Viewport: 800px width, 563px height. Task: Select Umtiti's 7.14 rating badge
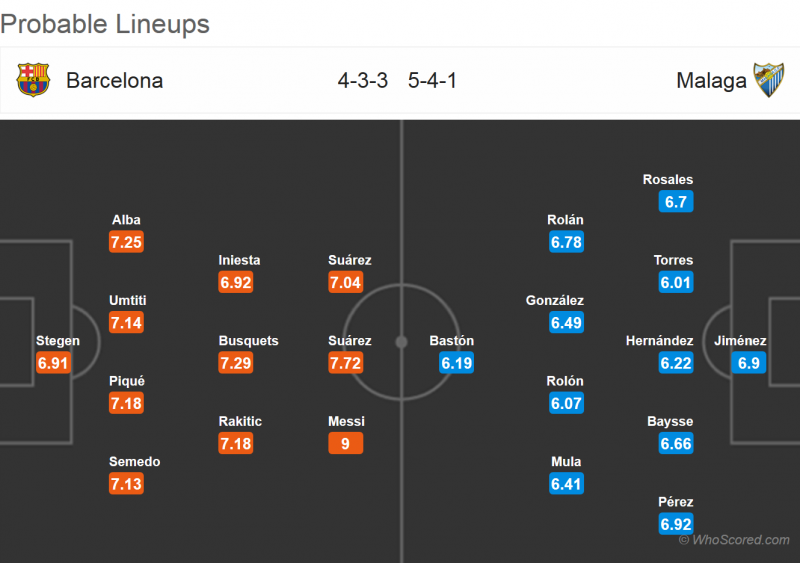[126, 323]
